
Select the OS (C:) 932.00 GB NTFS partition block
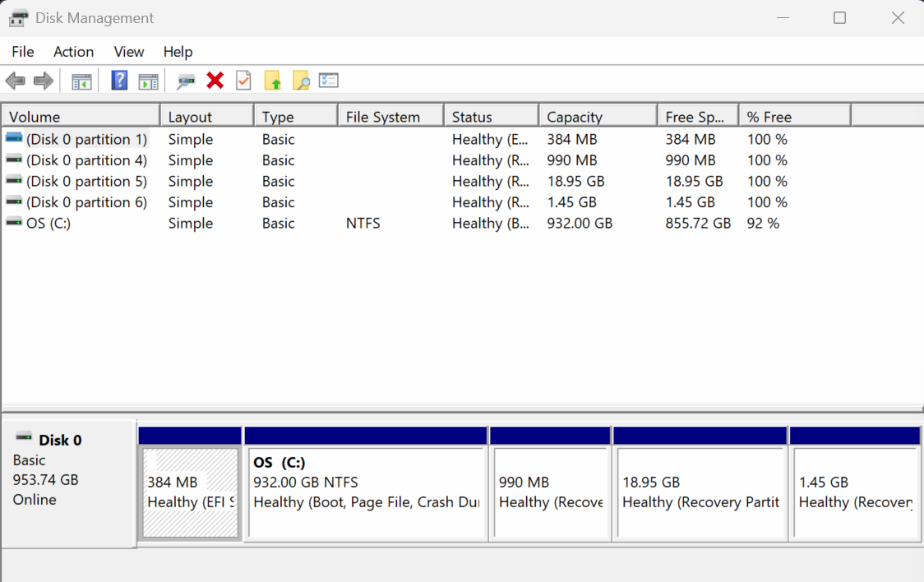(x=366, y=492)
